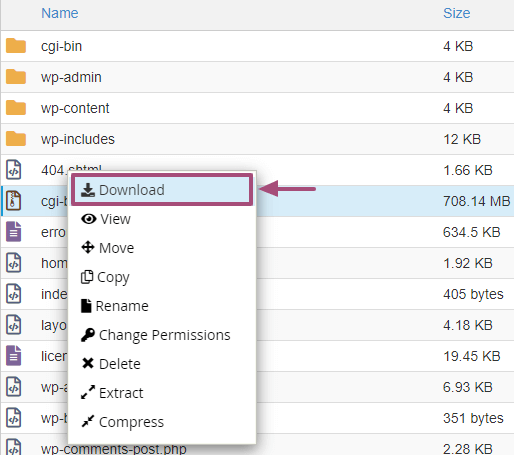This screenshot has height=455, width=514.
Task: Select the 404.shtml code file icon
Action: pyautogui.click(x=14, y=170)
